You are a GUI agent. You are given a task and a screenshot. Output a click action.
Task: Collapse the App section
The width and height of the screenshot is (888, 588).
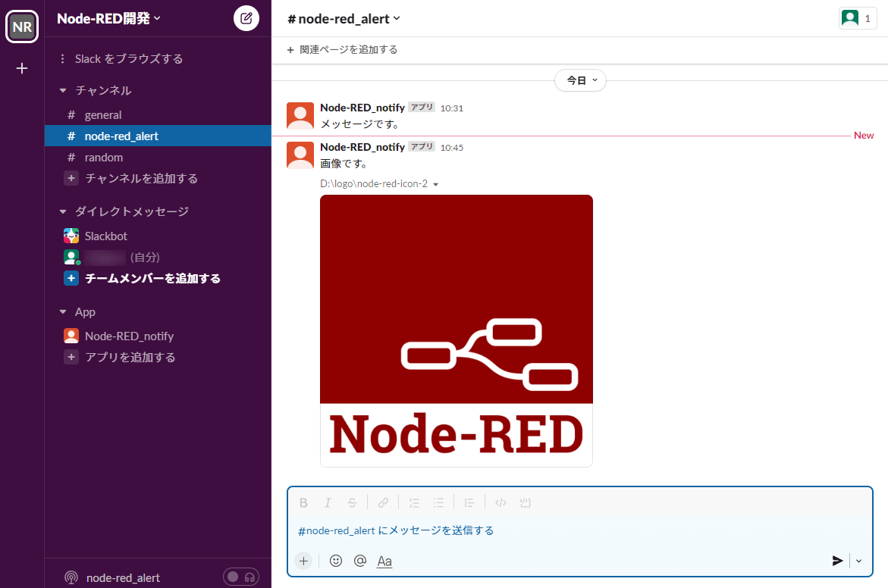63,312
